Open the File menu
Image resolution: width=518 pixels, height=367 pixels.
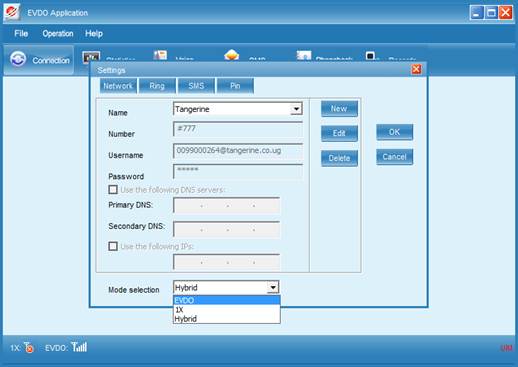pyautogui.click(x=21, y=33)
